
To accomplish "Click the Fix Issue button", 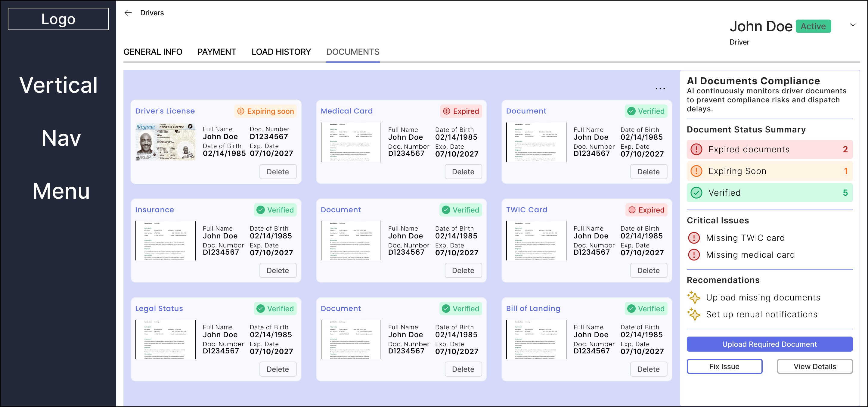I will (x=724, y=366).
